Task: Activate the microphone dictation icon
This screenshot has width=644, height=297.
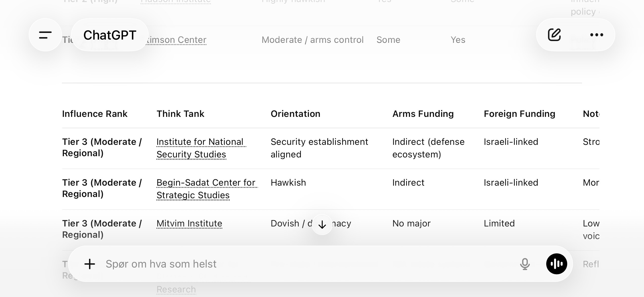Action: pos(525,264)
